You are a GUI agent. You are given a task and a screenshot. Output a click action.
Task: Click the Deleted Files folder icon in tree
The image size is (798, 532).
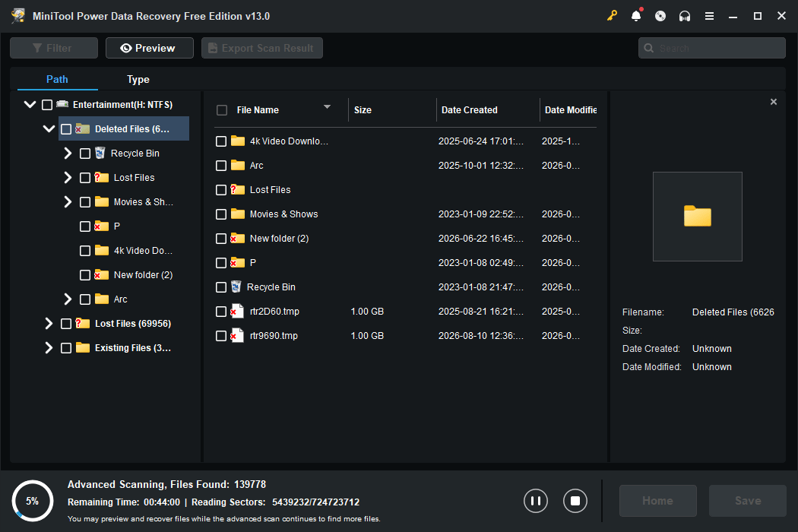coord(82,128)
